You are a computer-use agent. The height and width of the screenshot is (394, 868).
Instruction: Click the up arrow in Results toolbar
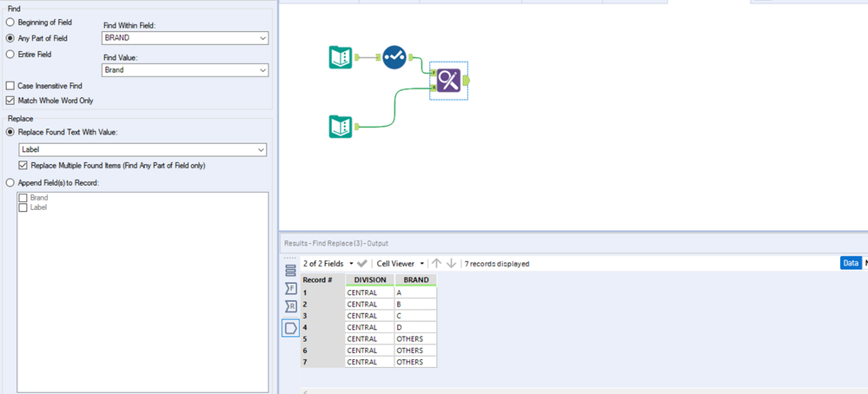[x=437, y=264]
